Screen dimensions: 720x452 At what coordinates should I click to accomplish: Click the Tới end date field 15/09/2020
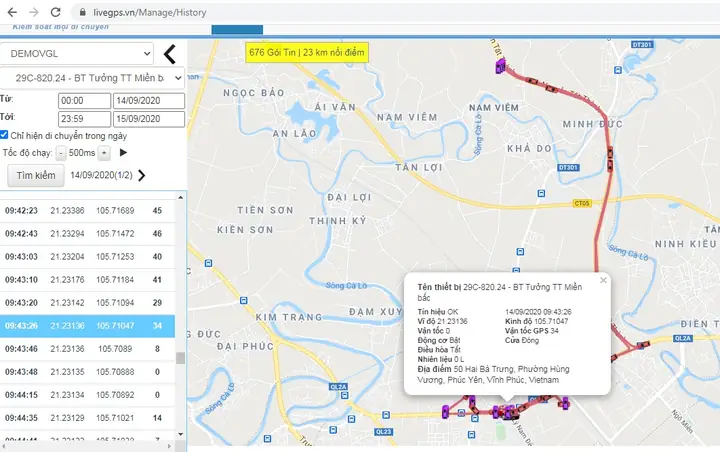(148, 120)
